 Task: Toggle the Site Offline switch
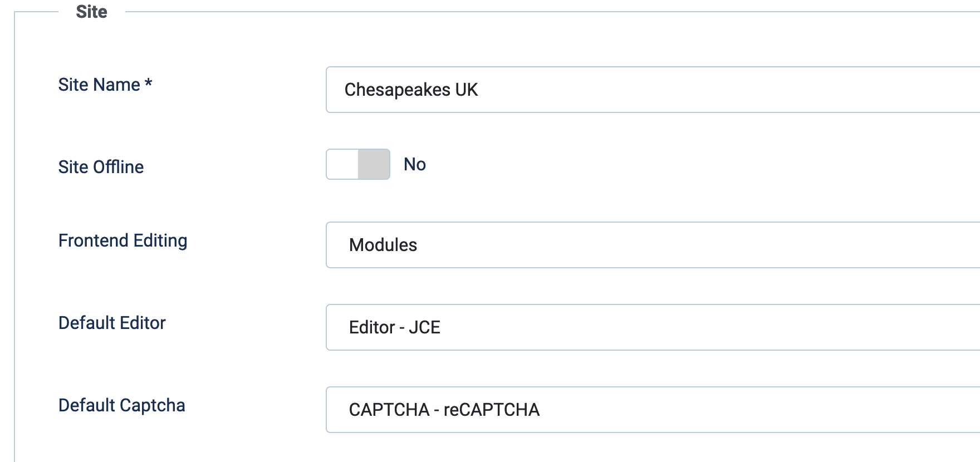point(358,164)
